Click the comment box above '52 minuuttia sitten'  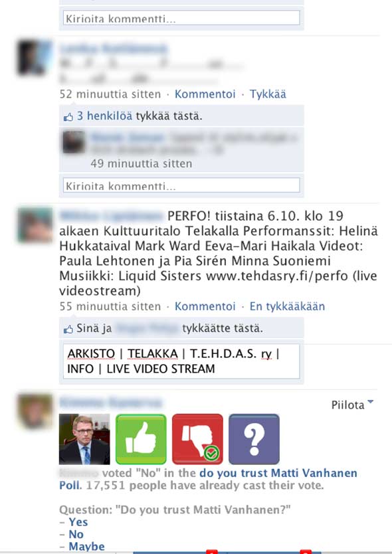click(181, 18)
